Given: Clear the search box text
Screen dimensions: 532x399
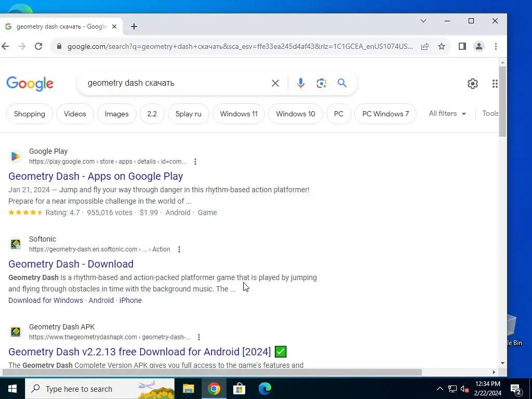Looking at the screenshot, I should coord(275,83).
